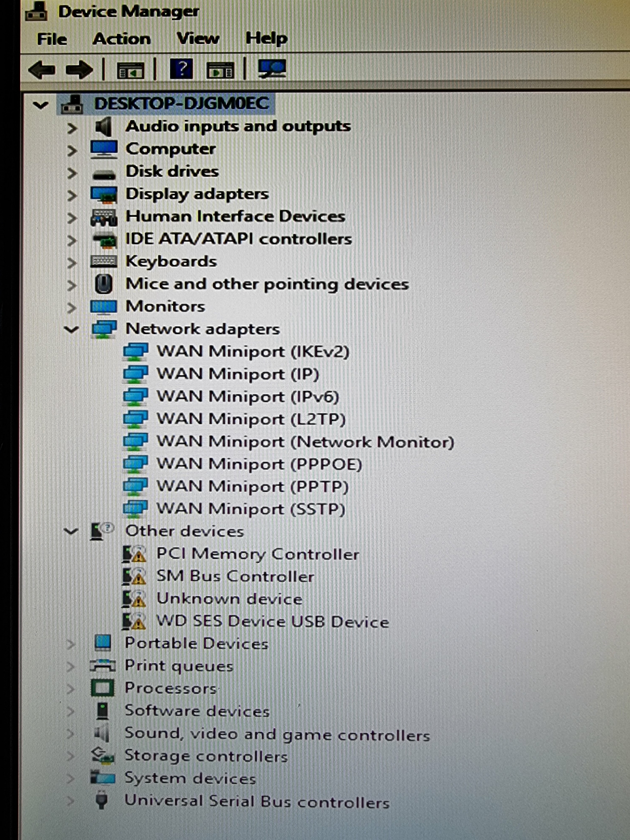This screenshot has width=630, height=840.
Task: Select the Keyboards label
Action: click(x=171, y=262)
